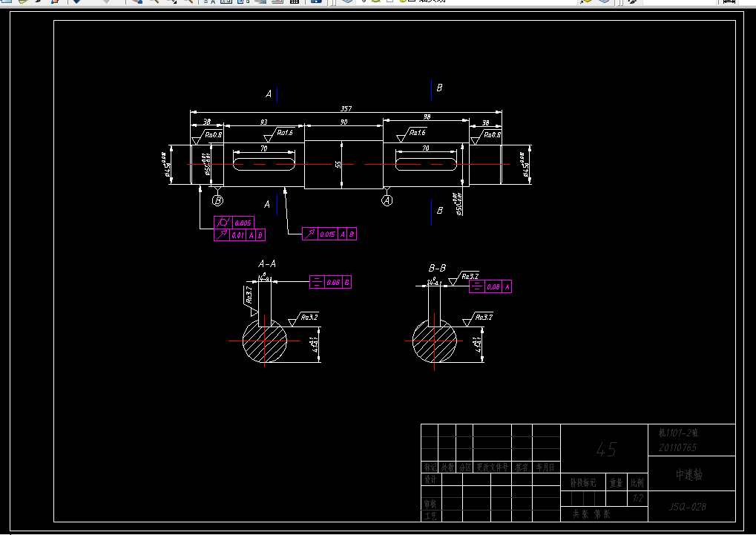Image resolution: width=756 pixels, height=535 pixels.
Task: Select the Ra1.6 roughness symbol below 98
Action: point(411,134)
